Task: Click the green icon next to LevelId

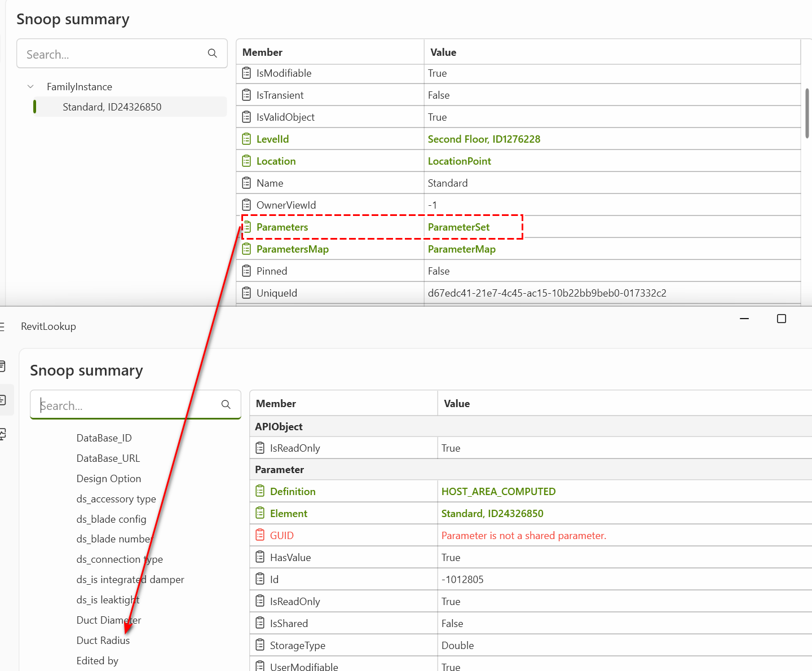Action: click(246, 139)
